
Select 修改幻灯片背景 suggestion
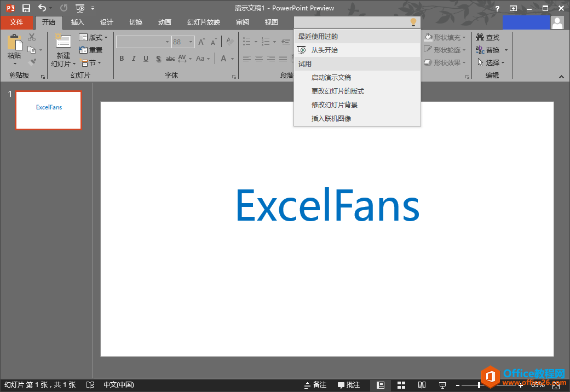pyautogui.click(x=358, y=105)
